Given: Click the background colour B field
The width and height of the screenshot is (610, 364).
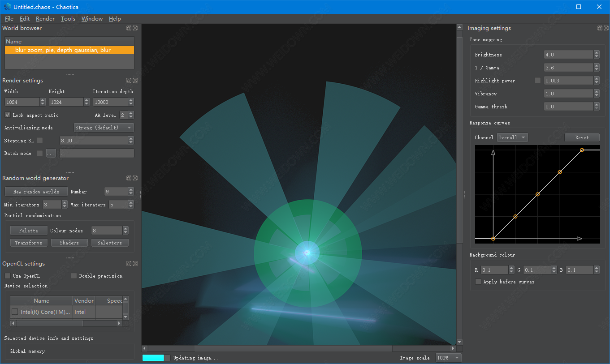Looking at the screenshot, I should (580, 270).
